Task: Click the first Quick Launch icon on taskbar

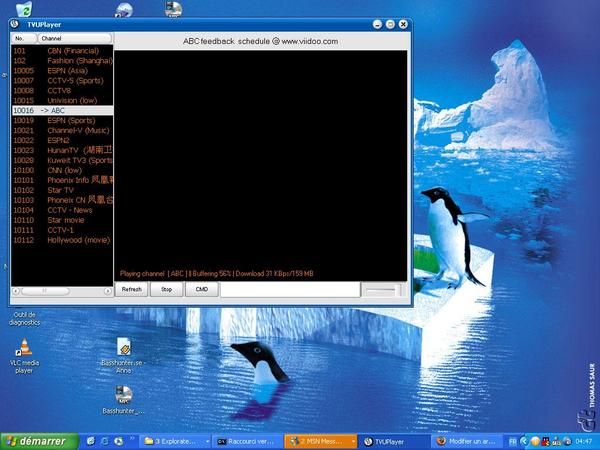Action: tap(91, 441)
